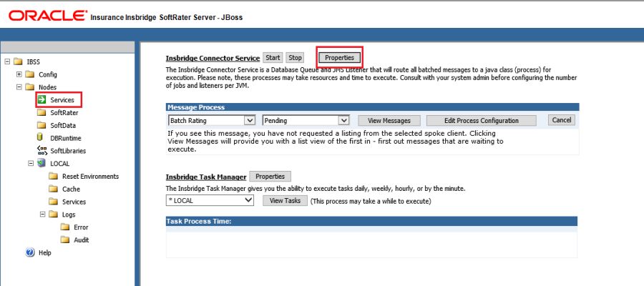The height and width of the screenshot is (286, 644).
Task: Open the Pending status dropdown
Action: (x=306, y=121)
